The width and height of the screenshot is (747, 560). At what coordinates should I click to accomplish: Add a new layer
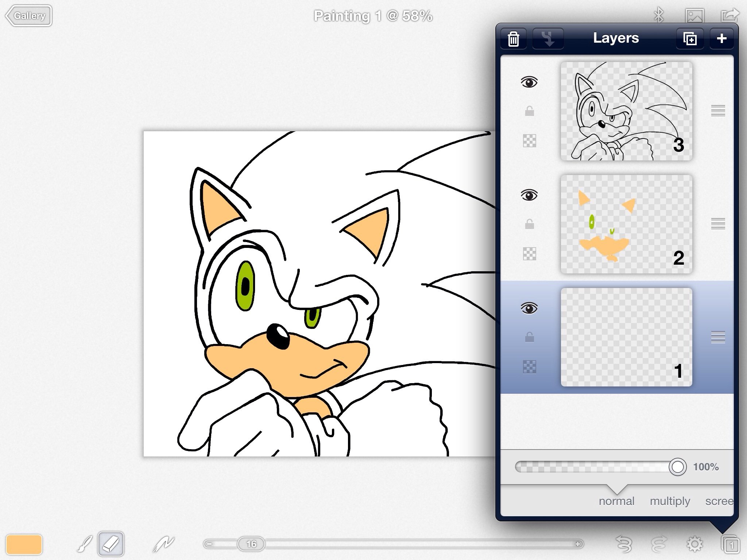(721, 39)
